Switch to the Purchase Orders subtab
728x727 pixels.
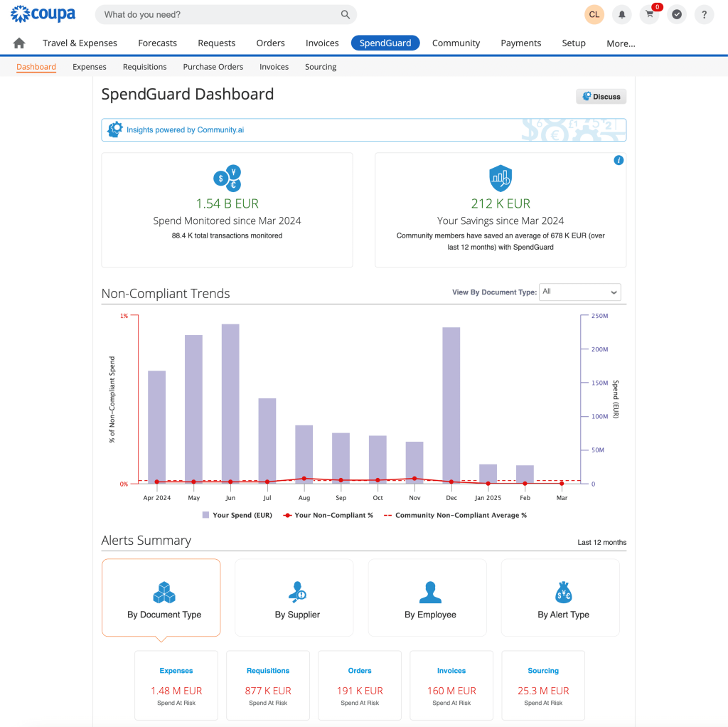coord(213,67)
